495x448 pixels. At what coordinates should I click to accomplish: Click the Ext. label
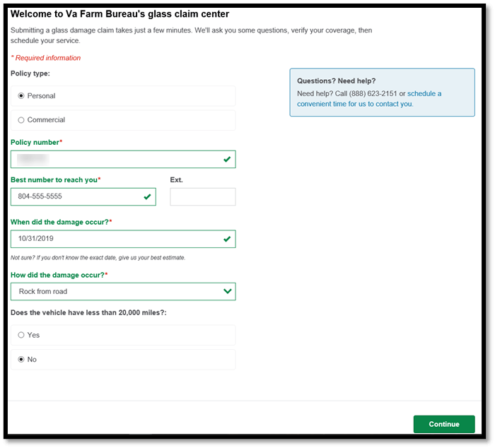pos(177,179)
